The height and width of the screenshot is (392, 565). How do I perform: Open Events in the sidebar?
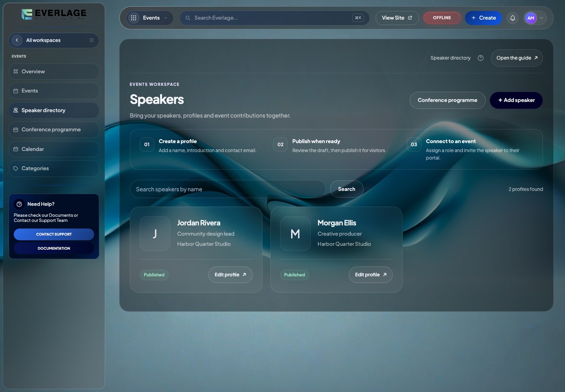pos(54,91)
